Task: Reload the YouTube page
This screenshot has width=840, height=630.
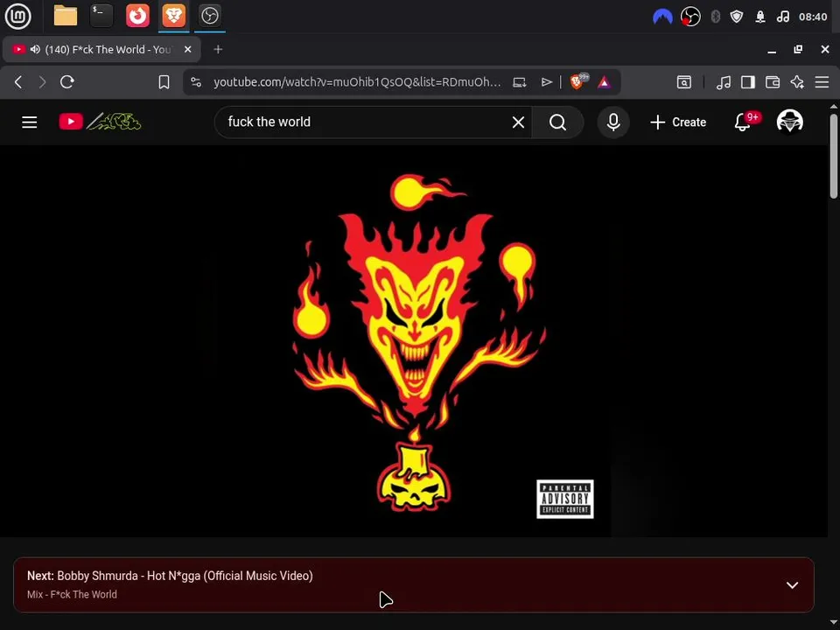Action: point(67,82)
